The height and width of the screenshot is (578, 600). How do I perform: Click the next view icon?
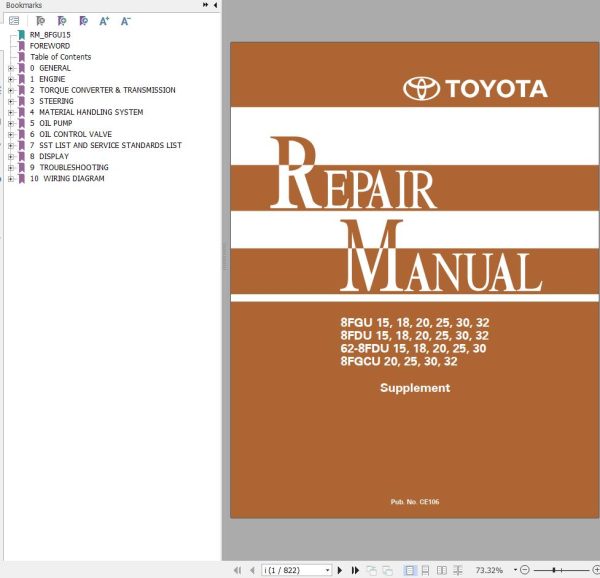click(387, 570)
